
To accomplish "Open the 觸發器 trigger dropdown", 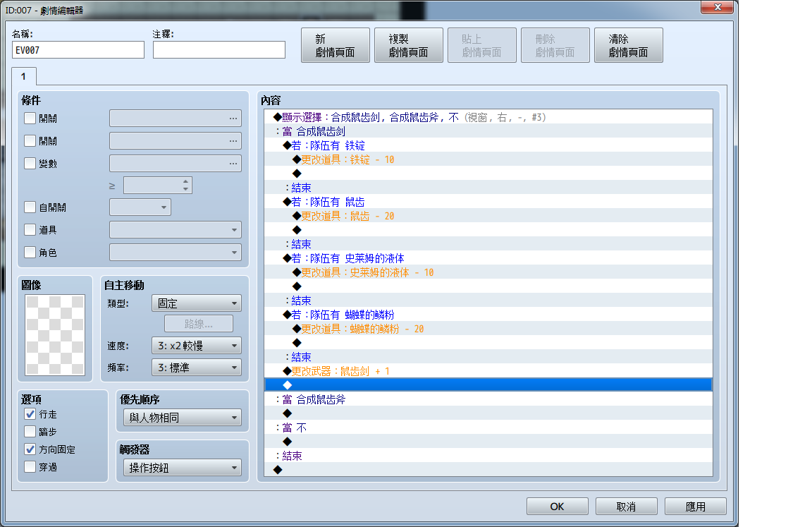I will (x=183, y=468).
